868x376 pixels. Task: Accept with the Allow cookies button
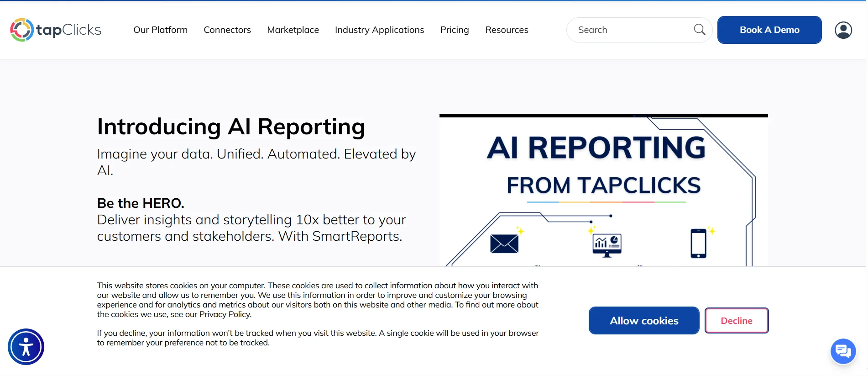pos(643,321)
